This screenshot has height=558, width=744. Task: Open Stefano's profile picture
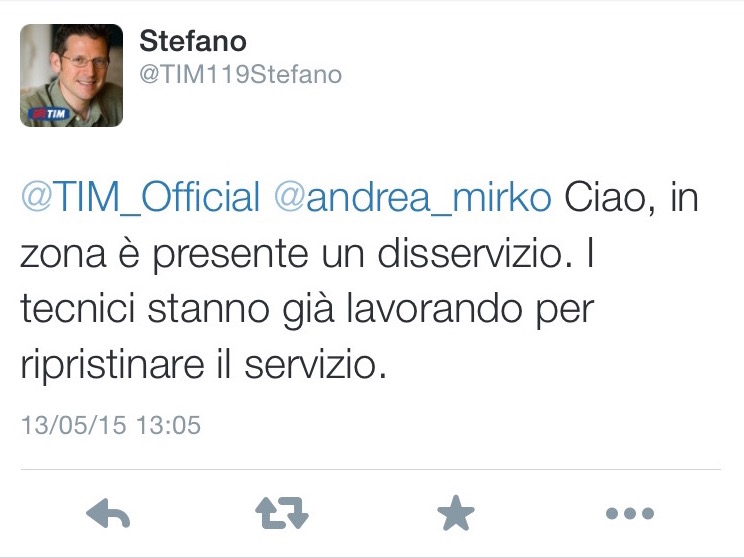pos(71,75)
